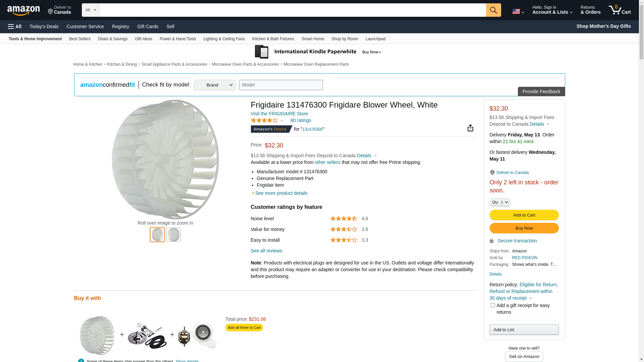Open the Qty quantity dropdown

(500, 202)
